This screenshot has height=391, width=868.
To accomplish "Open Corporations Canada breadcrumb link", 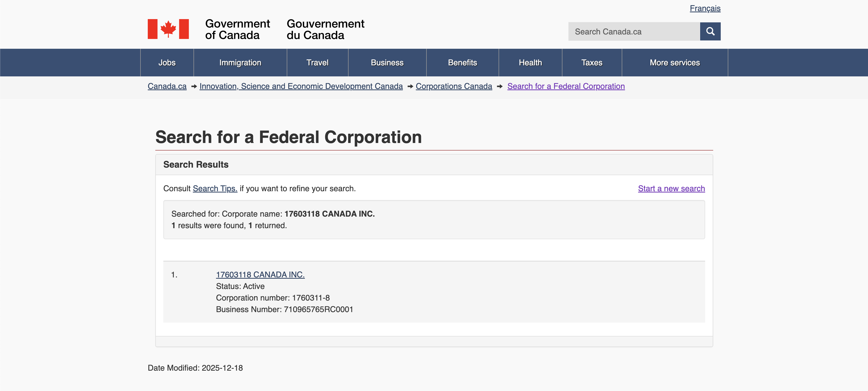I will tap(454, 86).
